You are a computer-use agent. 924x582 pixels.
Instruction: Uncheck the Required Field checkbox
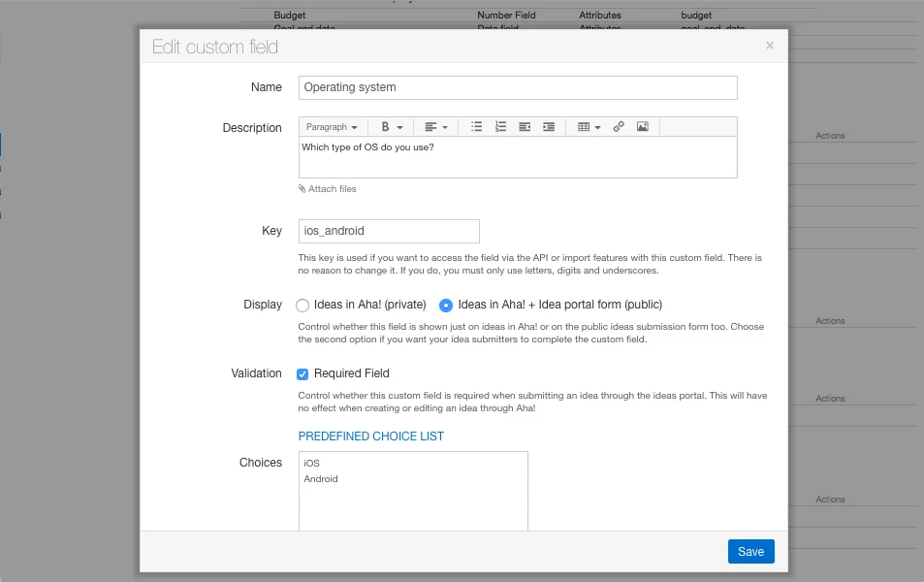303,373
